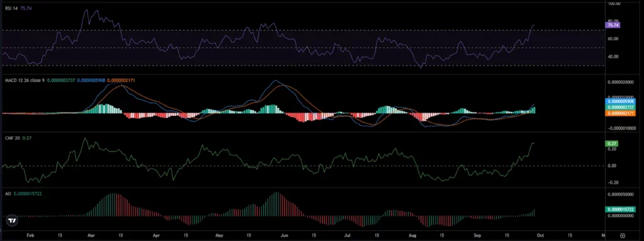This screenshot has height=241, width=644.
Task: Click the 0.0000015722 AO scale tag
Action: 621,210
